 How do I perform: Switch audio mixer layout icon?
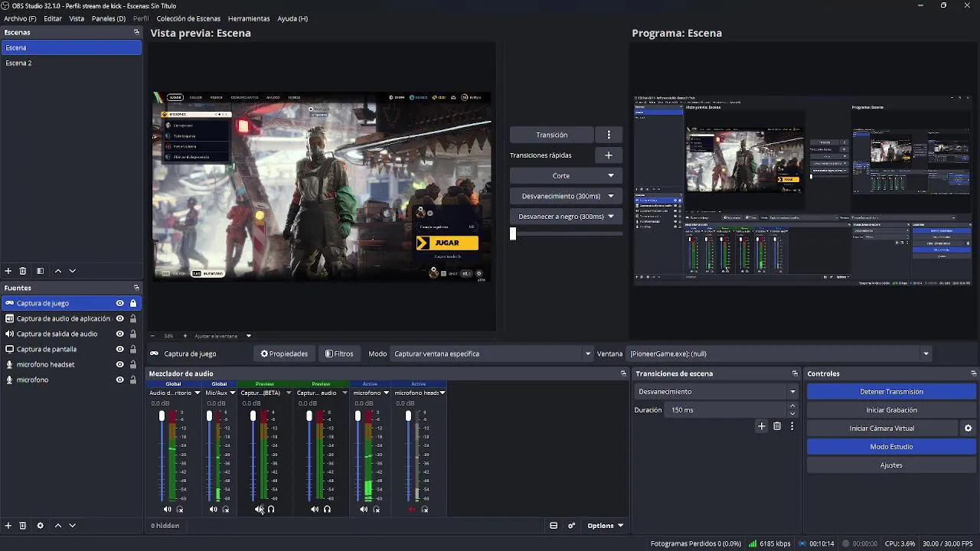[x=554, y=526]
